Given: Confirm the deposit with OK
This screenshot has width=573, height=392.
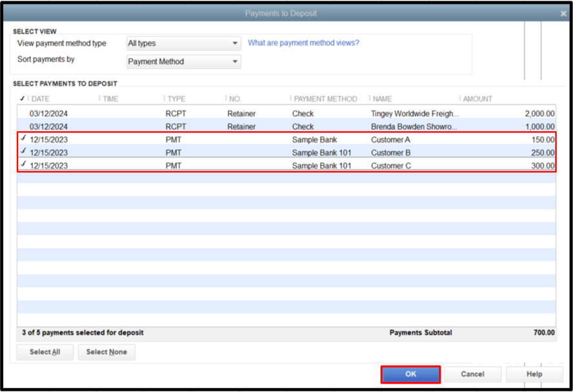Looking at the screenshot, I should (411, 374).
